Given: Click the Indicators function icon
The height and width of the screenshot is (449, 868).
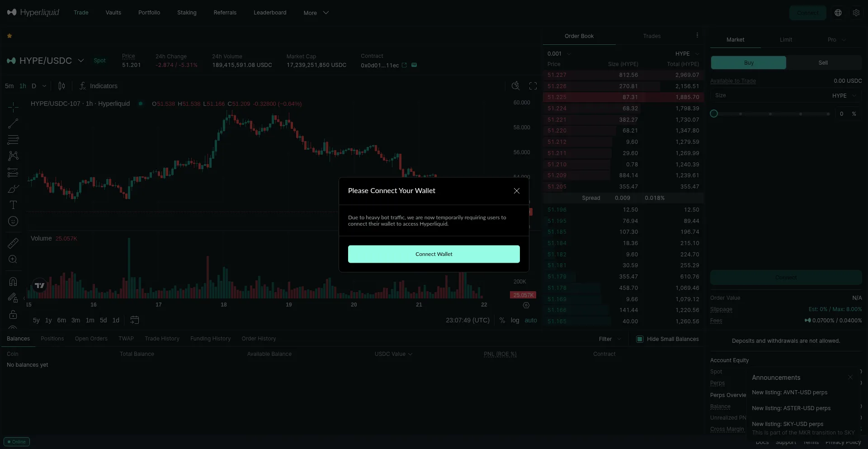Looking at the screenshot, I should click(83, 86).
